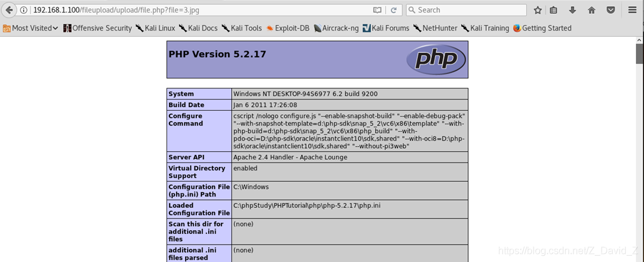Click the 'enabled' value cell
Viewport: 644px width, 262px height.
pos(245,168)
